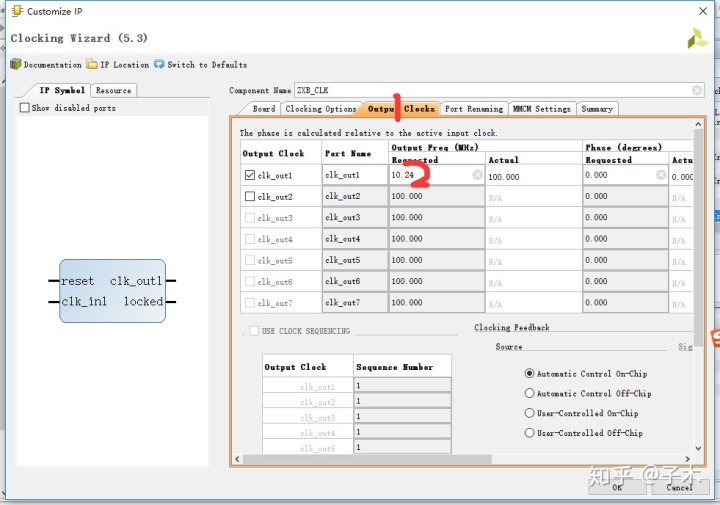Click the clk_out2 requested frequency field
This screenshot has height=505, width=720.
click(x=437, y=196)
